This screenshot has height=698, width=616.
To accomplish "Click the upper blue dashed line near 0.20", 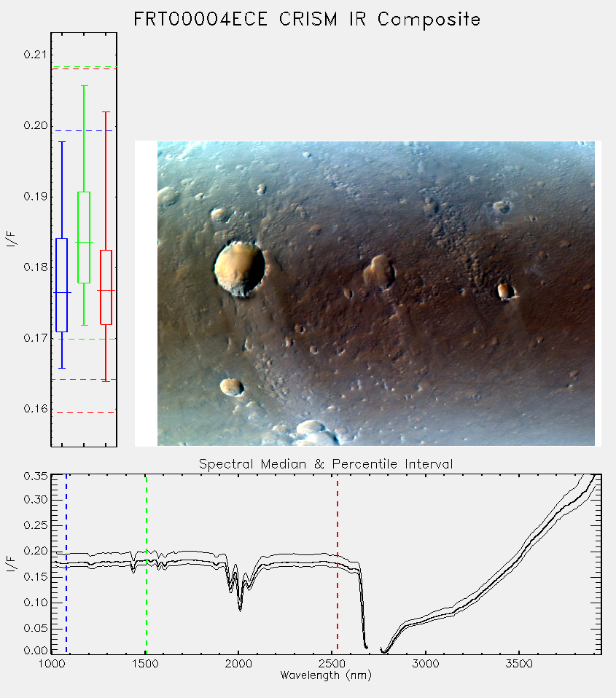I will (84, 131).
